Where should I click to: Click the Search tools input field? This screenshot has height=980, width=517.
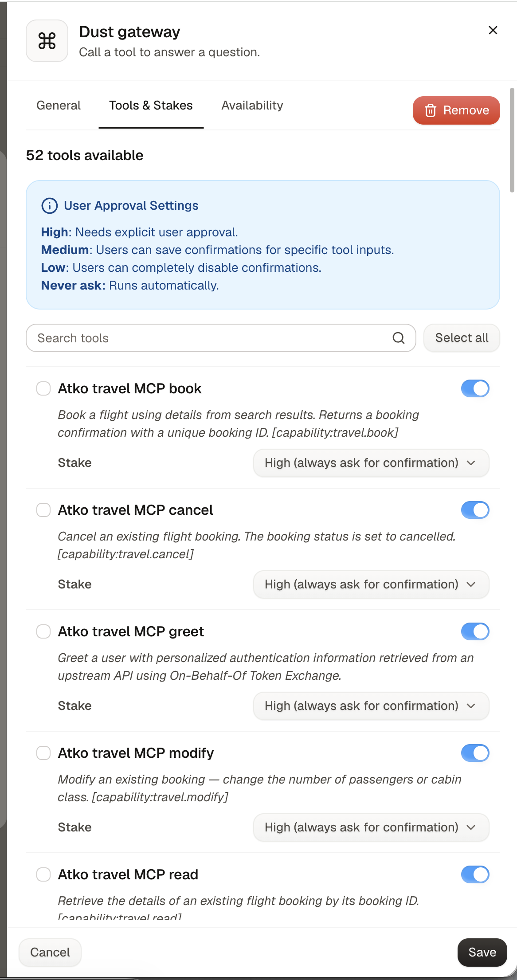click(221, 338)
